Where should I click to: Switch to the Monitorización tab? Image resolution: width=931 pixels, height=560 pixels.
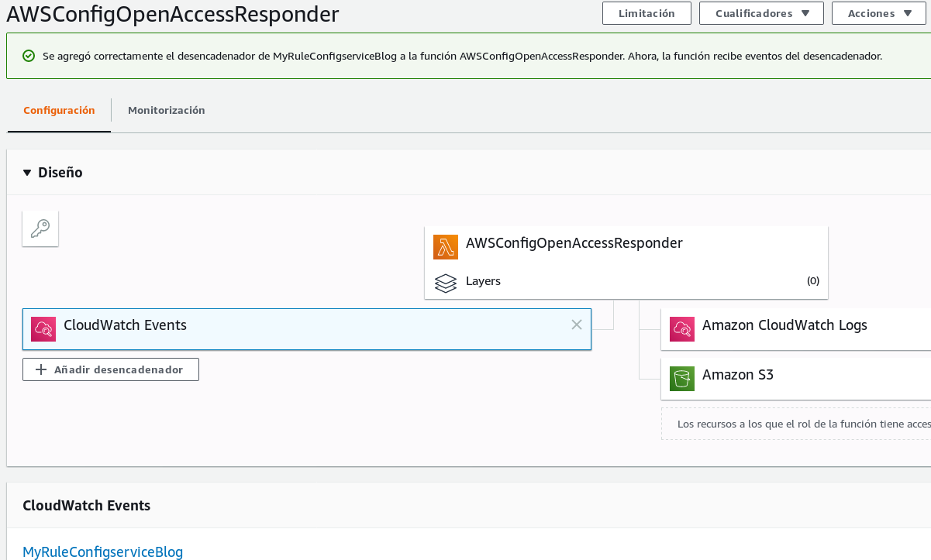coord(166,110)
